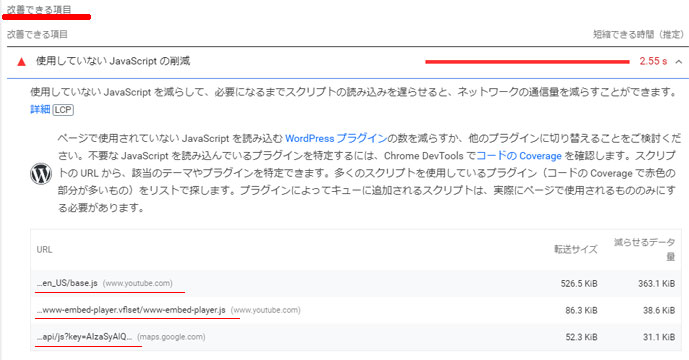Image resolution: width=689 pixels, height=360 pixels.
Task: Click the 86.3 KiB transfer size cell
Action: 581,311
